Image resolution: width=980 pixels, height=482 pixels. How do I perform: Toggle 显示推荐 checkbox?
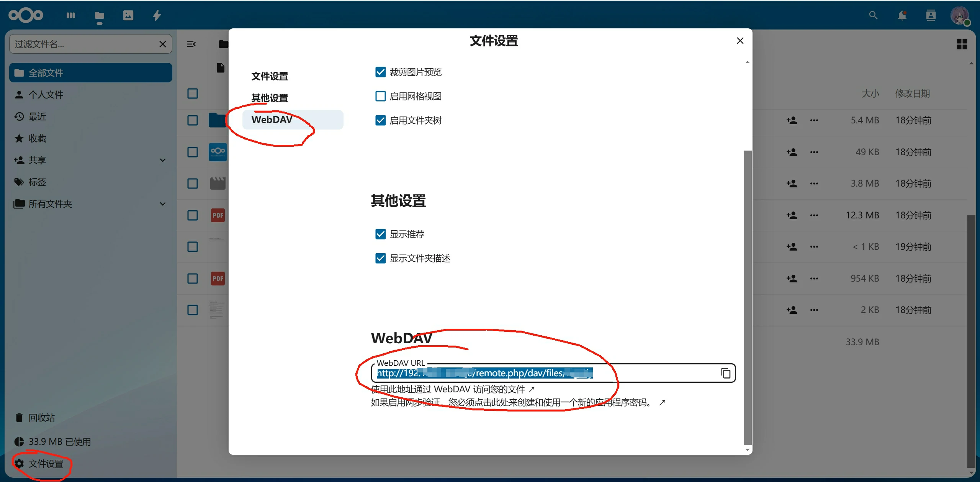(380, 234)
